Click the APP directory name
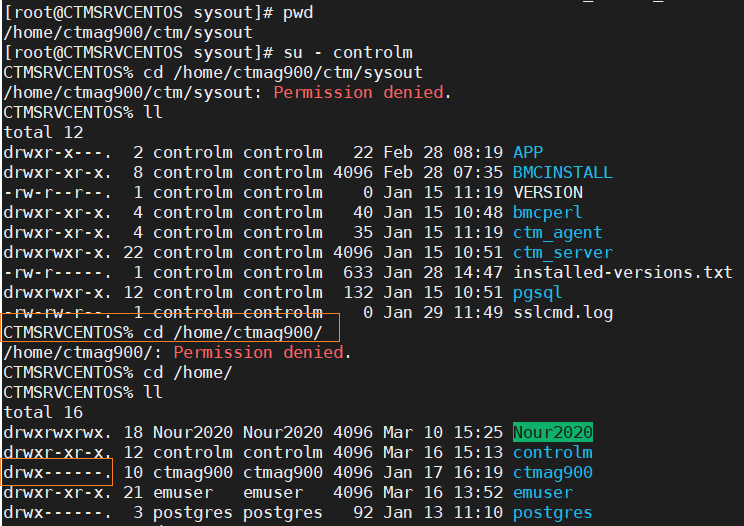Screen dimensions: 744x526 point(528,152)
